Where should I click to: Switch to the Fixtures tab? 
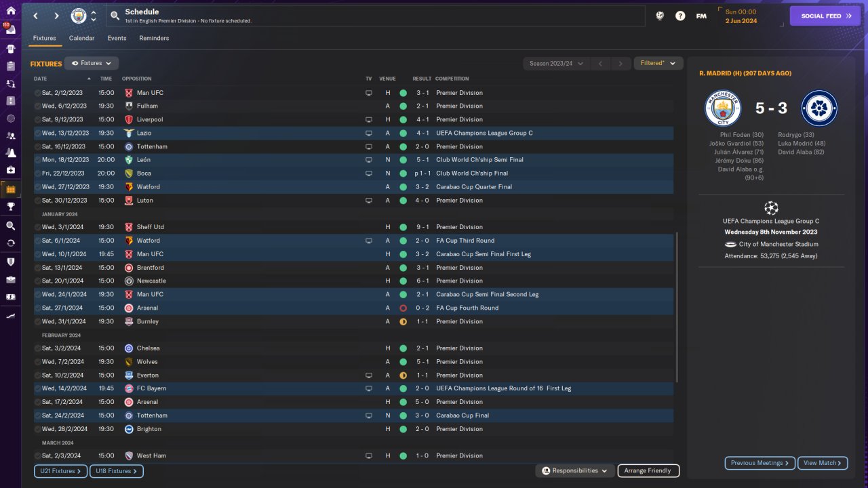[45, 38]
